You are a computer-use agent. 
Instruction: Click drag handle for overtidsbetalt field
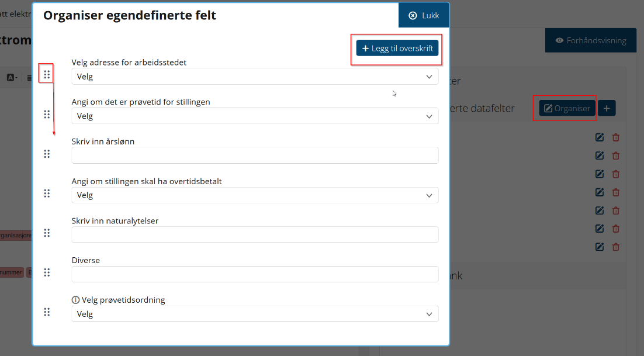pyautogui.click(x=47, y=193)
